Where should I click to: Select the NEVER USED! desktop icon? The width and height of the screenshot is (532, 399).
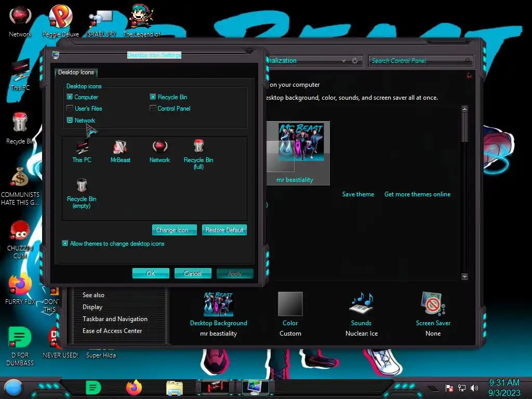click(x=60, y=343)
